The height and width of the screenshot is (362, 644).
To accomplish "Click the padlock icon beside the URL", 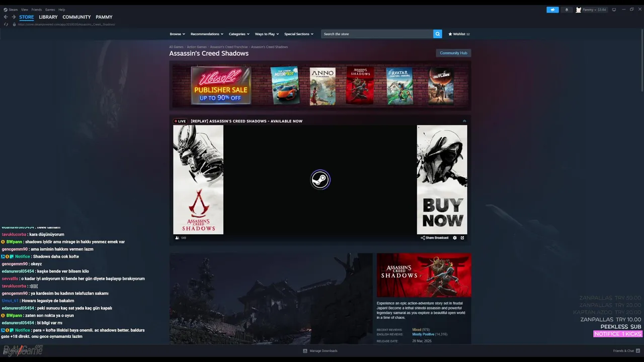I will (x=14, y=24).
